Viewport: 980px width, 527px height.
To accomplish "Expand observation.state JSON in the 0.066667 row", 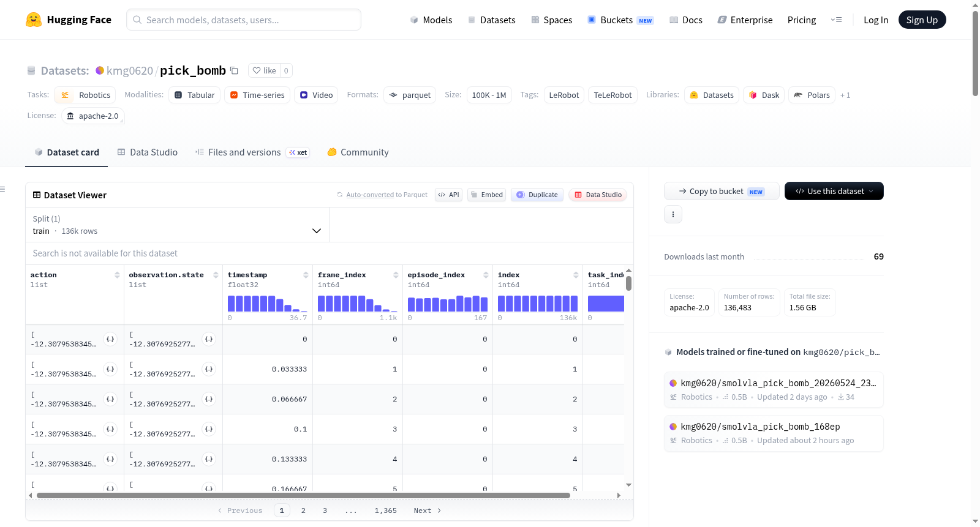I will pyautogui.click(x=209, y=399).
